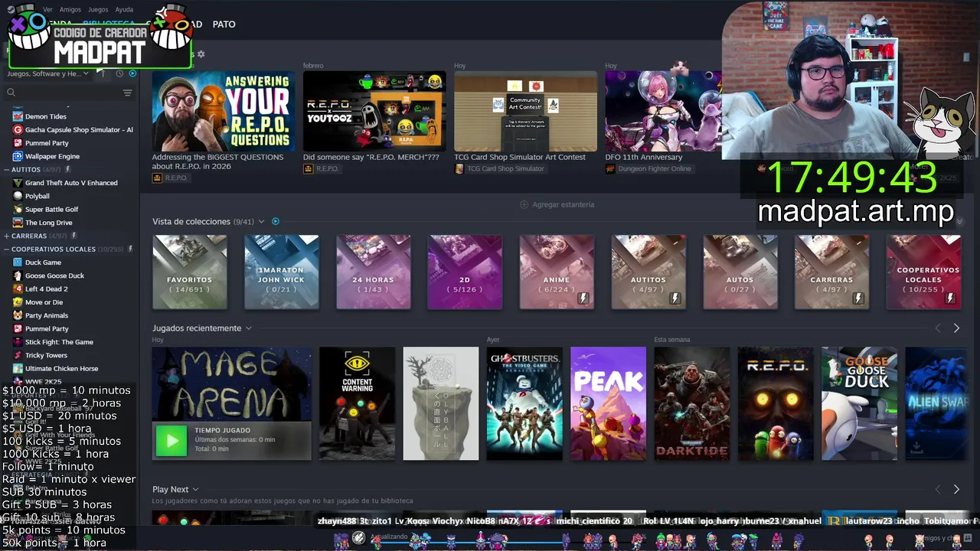Click the Stick Fight: The Game icon
This screenshot has height=551, width=980.
18,342
